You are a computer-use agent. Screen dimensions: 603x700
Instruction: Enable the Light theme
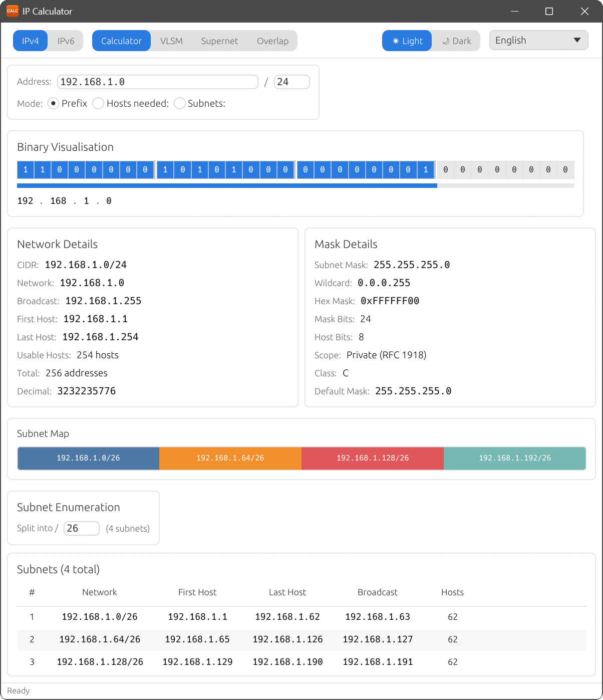pyautogui.click(x=407, y=41)
